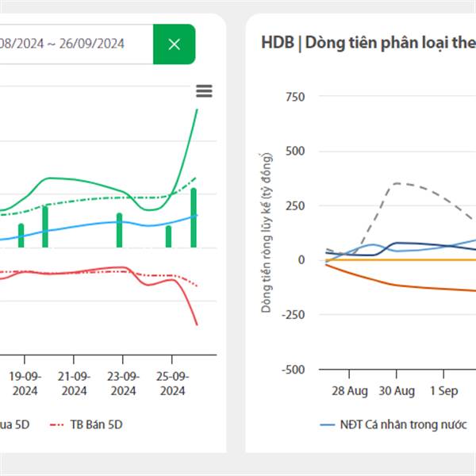The height and width of the screenshot is (476, 476).
Task: Select the green bar above 25-09-2024
Action: click(x=168, y=236)
